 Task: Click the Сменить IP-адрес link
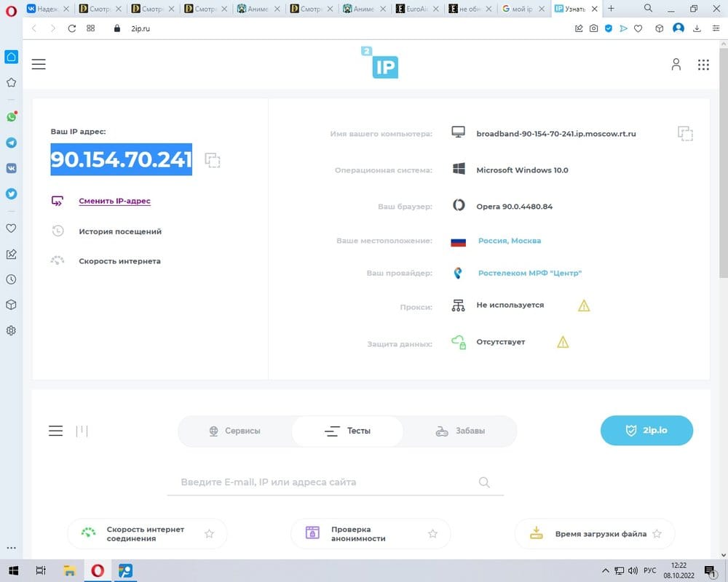click(x=114, y=201)
